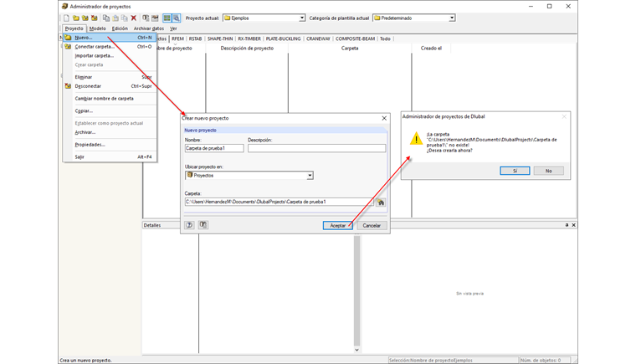This screenshot has width=636, height=364.
Task: Open the Archivar datos menu
Action: [x=149, y=28]
